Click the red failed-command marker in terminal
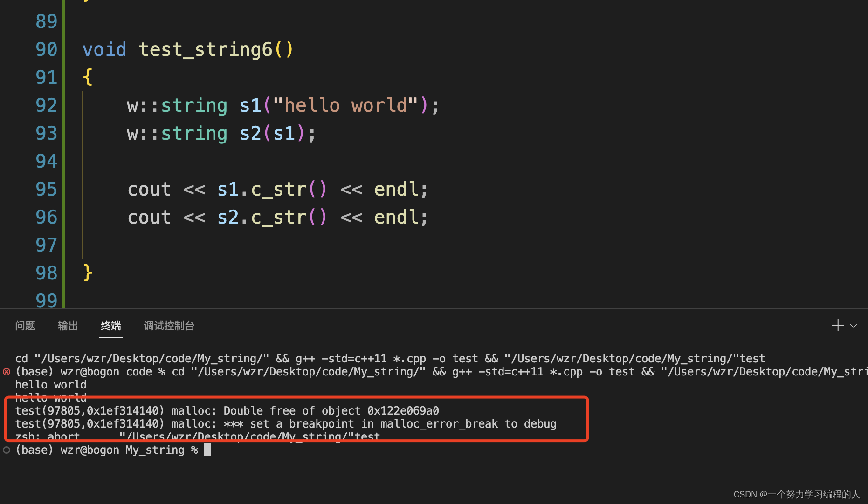The width and height of the screenshot is (868, 504). click(x=7, y=372)
